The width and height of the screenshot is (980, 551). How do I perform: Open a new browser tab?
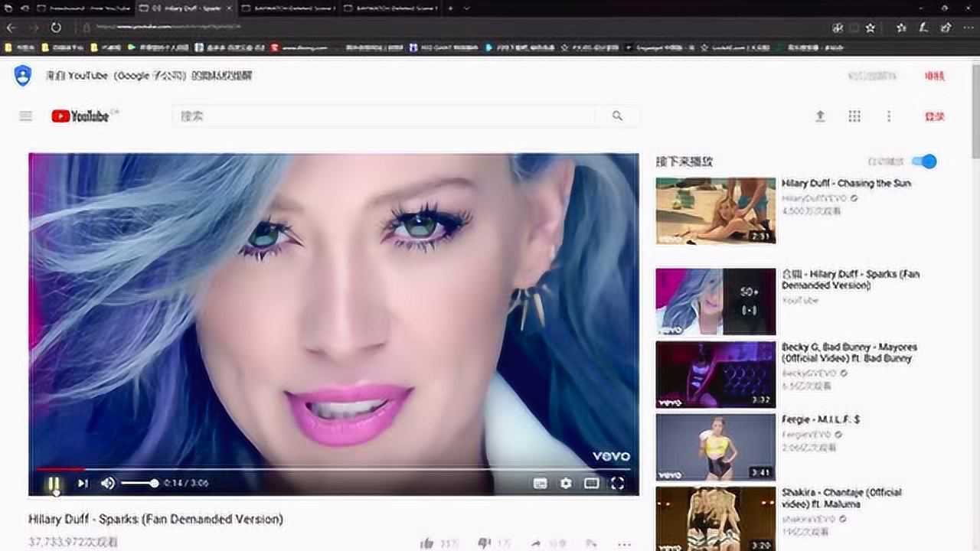pyautogui.click(x=450, y=8)
